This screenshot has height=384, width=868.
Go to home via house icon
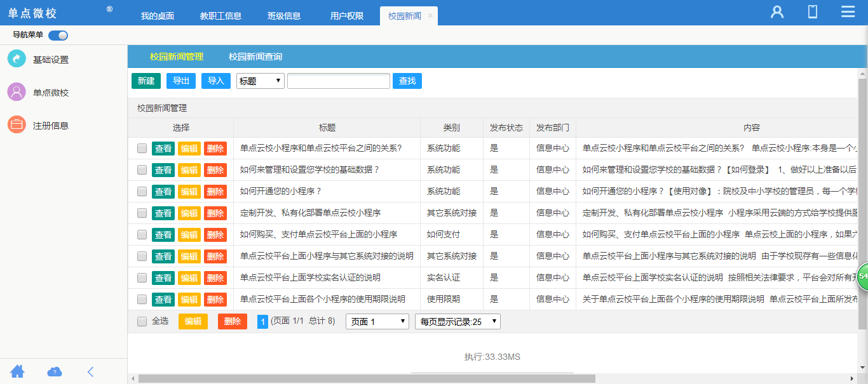18,371
